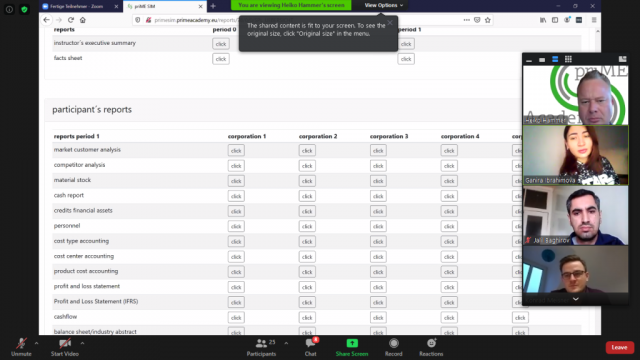Expand video options arrow beside Start Video

82,343
